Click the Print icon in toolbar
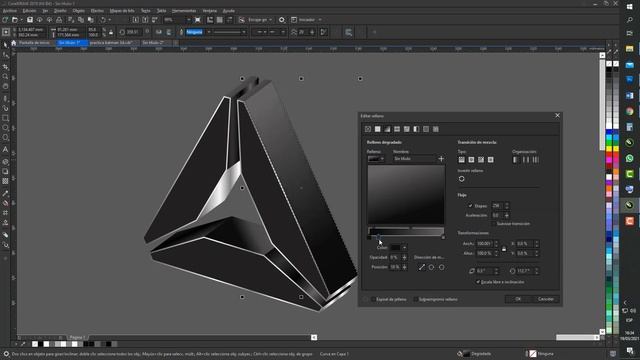Viewport: 640px width, 360px height. pos(59,20)
